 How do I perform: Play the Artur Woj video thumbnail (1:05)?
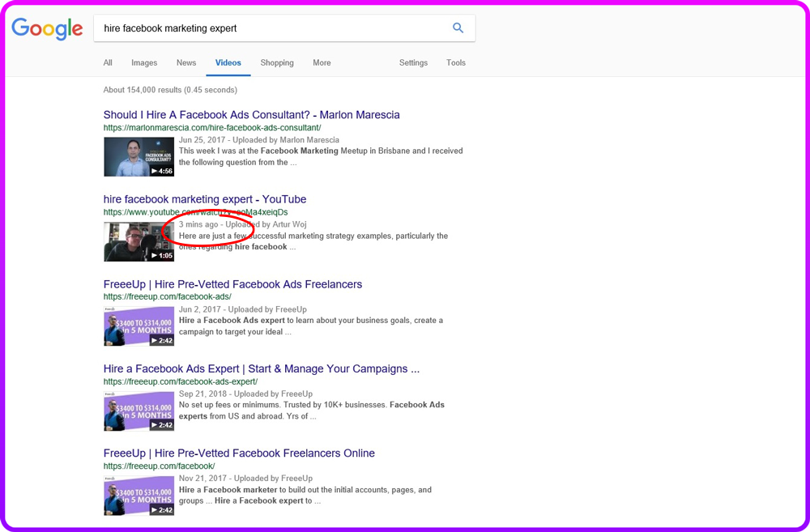[x=139, y=242]
